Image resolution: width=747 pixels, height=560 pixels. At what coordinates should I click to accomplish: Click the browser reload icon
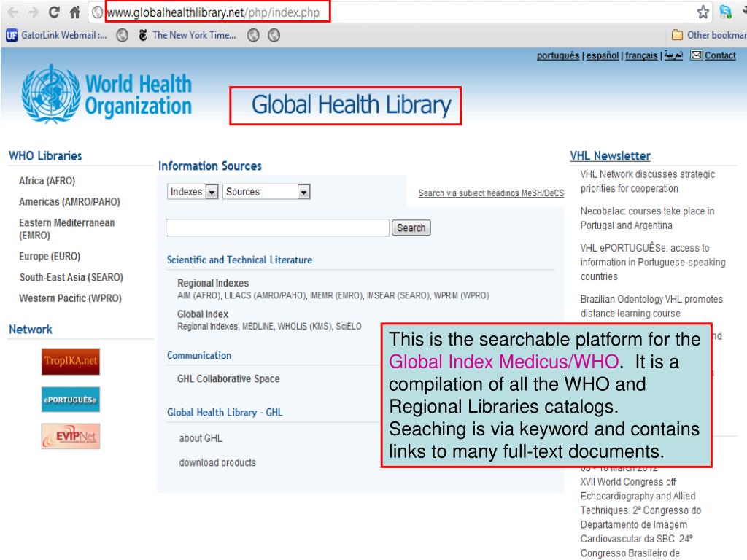[54, 12]
